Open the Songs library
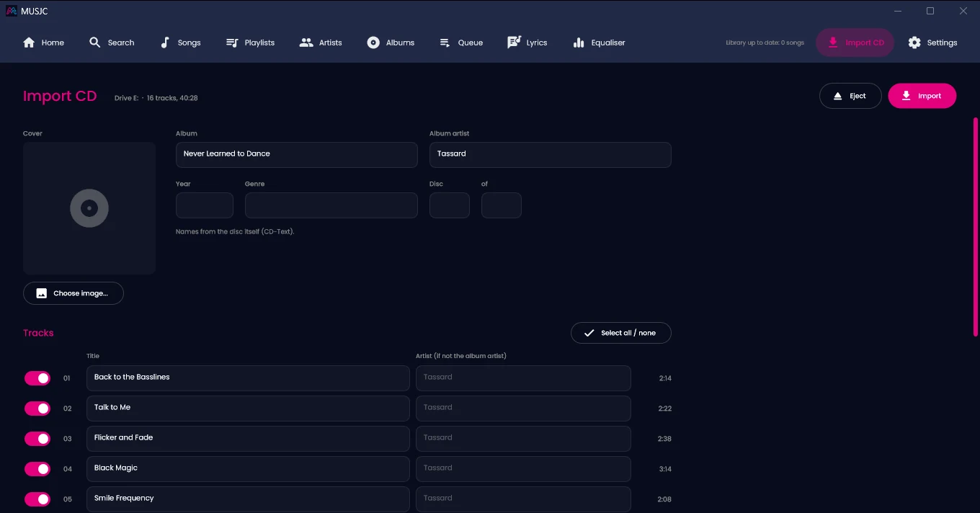This screenshot has height=513, width=980. point(180,43)
